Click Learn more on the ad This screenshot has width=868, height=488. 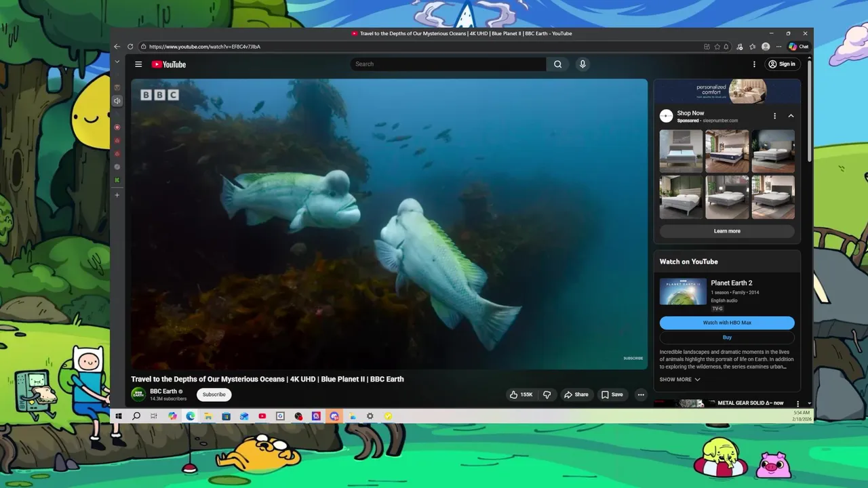727,231
